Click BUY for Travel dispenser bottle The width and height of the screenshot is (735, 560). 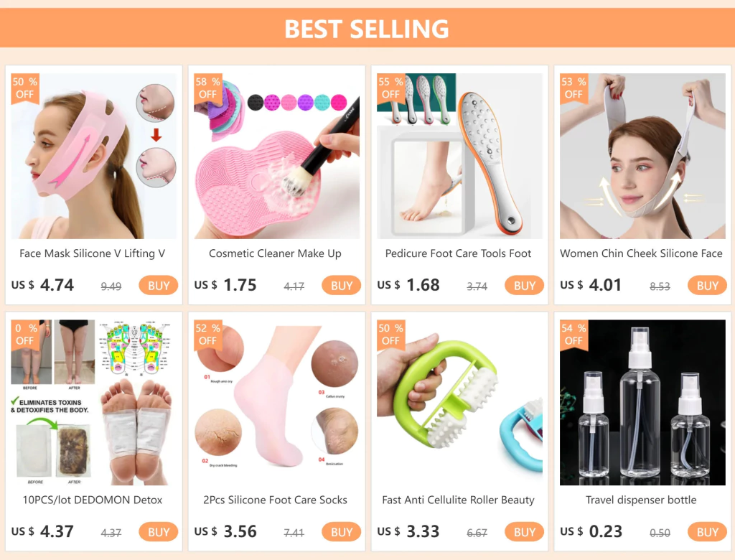pos(707,532)
